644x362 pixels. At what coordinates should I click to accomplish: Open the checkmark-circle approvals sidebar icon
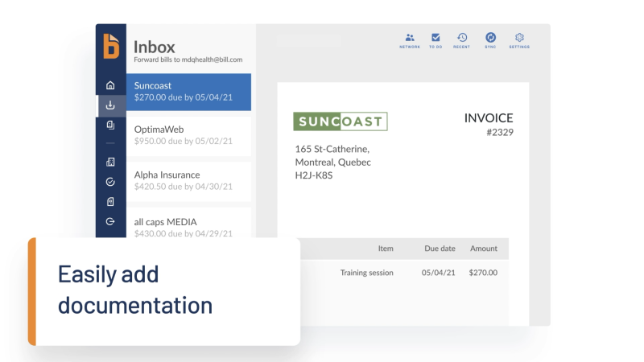point(110,182)
